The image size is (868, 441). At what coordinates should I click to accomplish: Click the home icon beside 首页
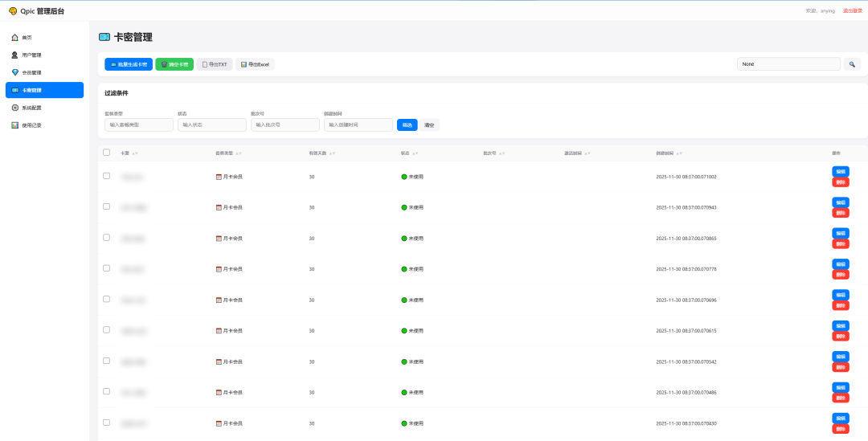pyautogui.click(x=15, y=38)
